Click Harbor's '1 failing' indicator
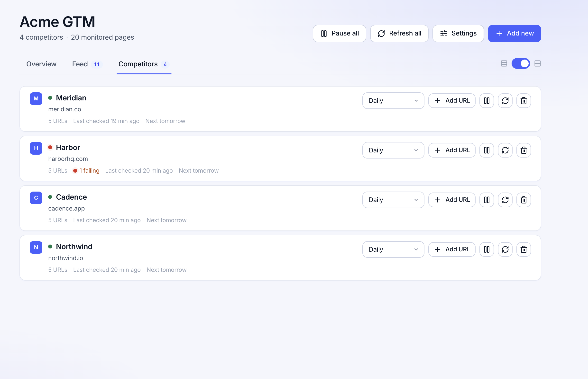This screenshot has width=588, height=379. [86, 171]
